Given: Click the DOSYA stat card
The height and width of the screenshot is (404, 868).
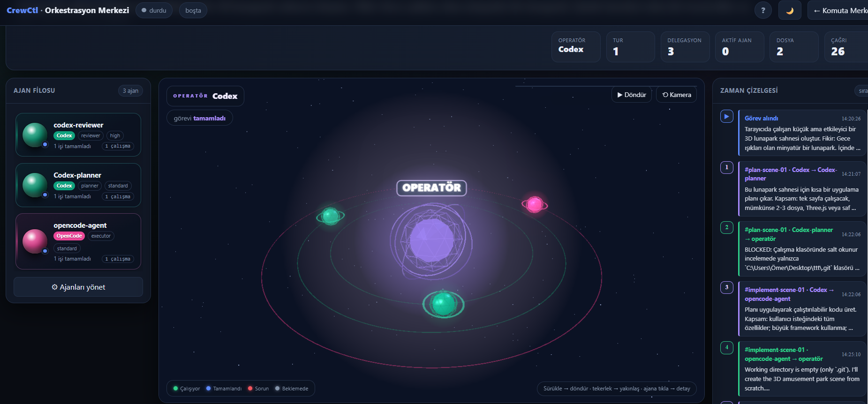Looking at the screenshot, I should click(794, 47).
